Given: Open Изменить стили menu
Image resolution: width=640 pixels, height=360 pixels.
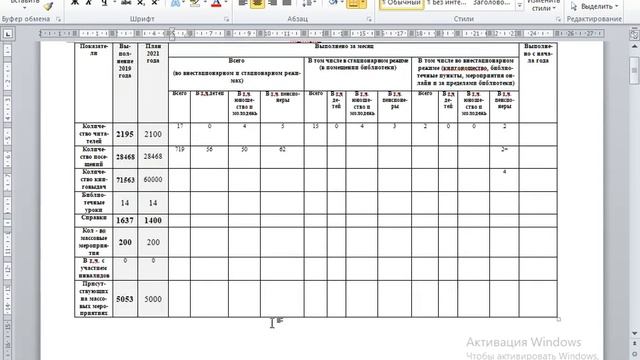Looking at the screenshot, I should point(544,6).
